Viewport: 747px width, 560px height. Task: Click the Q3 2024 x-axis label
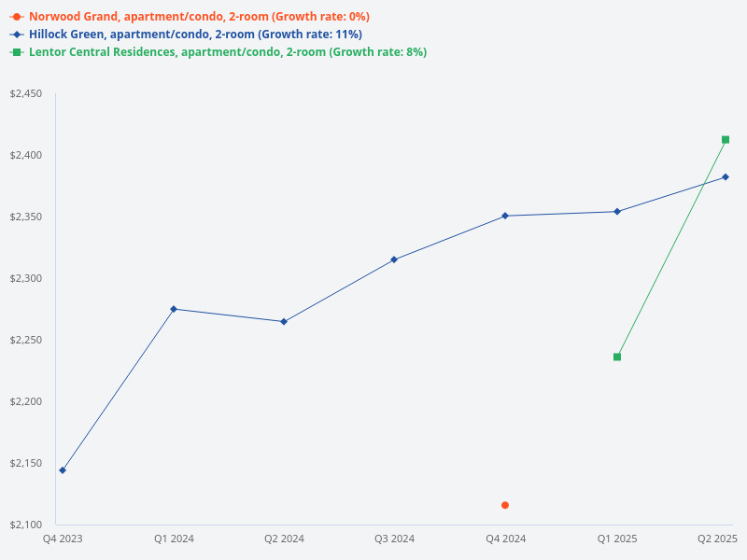[x=394, y=539]
